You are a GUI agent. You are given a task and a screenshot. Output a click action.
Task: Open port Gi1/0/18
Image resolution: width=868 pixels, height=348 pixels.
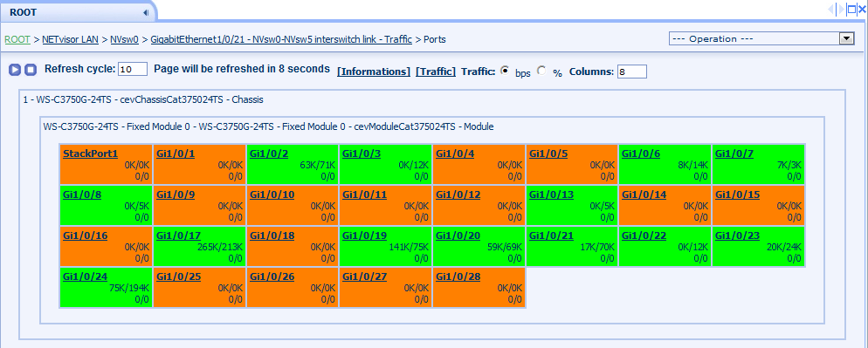click(x=272, y=235)
